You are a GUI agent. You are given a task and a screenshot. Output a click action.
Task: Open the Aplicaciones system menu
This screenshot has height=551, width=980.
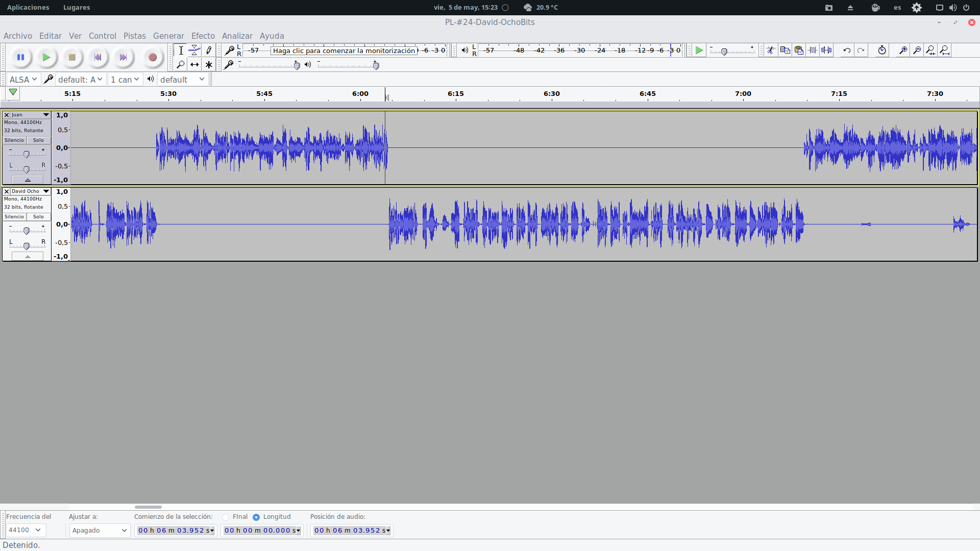(28, 7)
